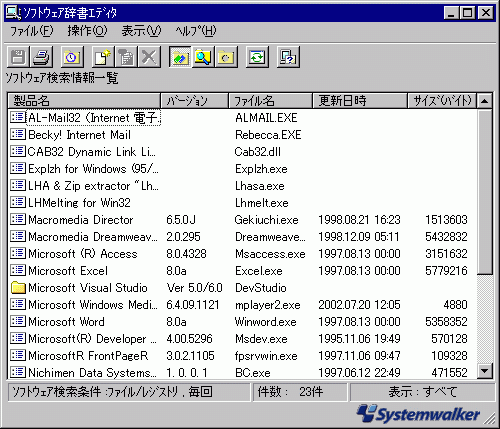This screenshot has width=500, height=429.
Task: Click the 1998.08.21 16:23 date cell
Action: [359, 220]
